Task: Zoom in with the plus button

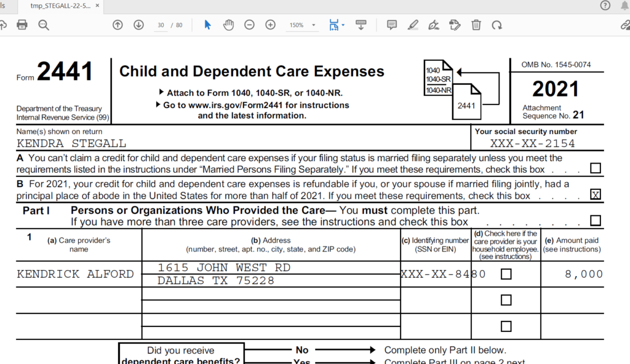Action: (x=270, y=25)
